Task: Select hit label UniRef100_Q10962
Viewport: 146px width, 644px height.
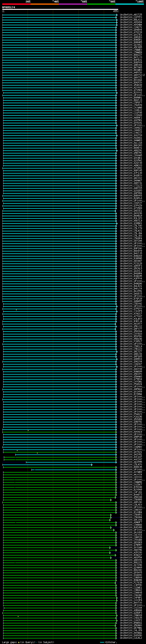Action: click(x=131, y=45)
